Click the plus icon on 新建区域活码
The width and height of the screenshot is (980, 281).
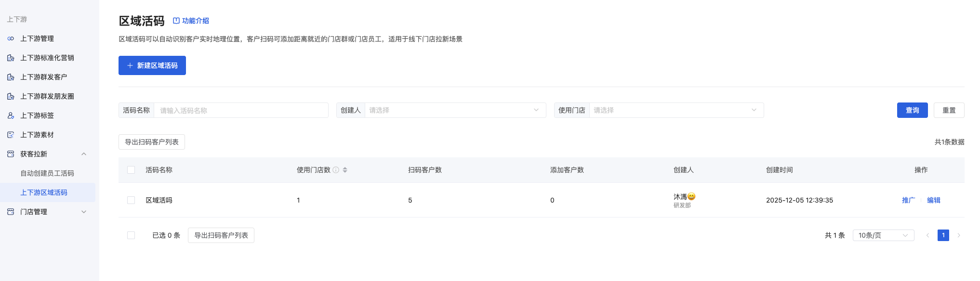point(130,65)
